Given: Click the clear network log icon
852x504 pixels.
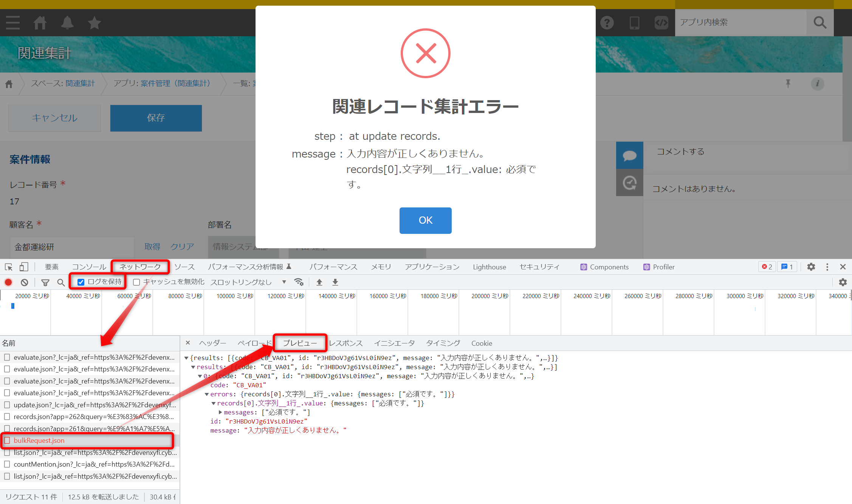Looking at the screenshot, I should pyautogui.click(x=24, y=282).
